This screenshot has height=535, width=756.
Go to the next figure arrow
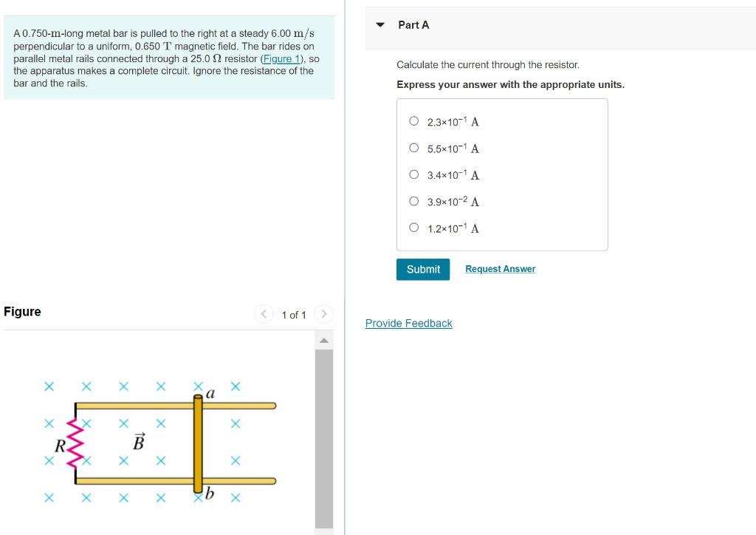coord(324,315)
